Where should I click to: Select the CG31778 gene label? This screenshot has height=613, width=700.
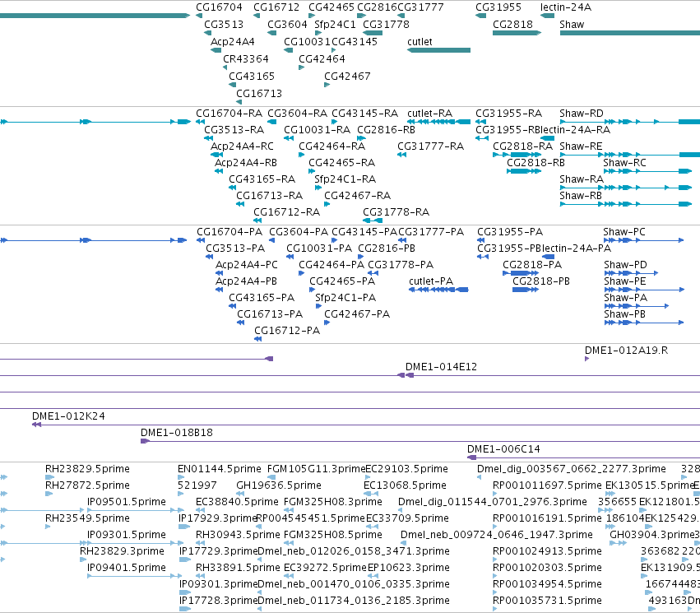[386, 25]
